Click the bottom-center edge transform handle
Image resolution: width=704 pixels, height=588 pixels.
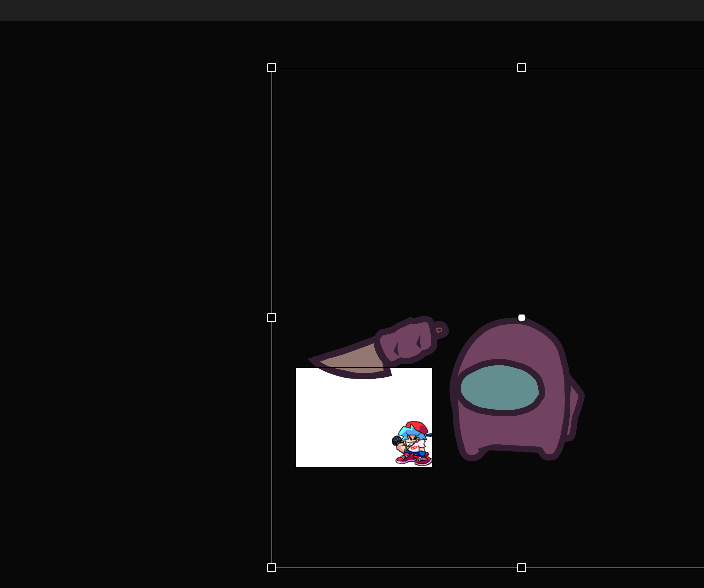click(x=521, y=567)
